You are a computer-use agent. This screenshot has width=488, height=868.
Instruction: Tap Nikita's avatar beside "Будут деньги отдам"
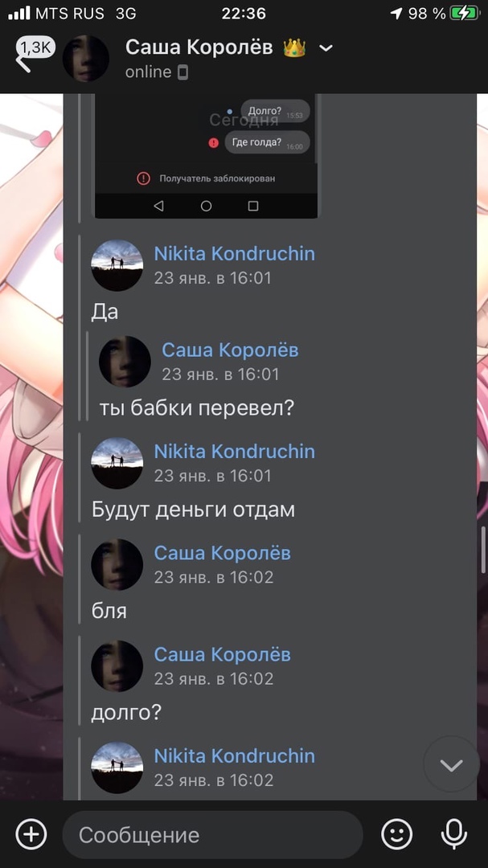tap(117, 464)
